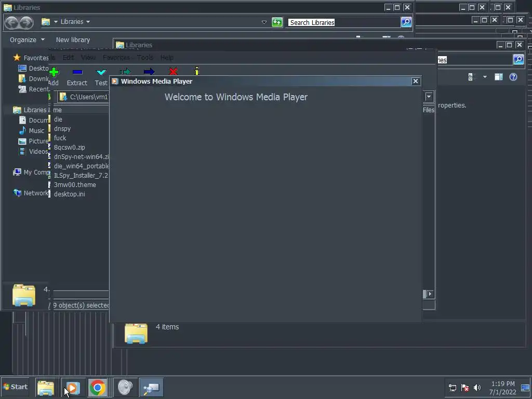Image resolution: width=532 pixels, height=399 pixels.
Task: Click the yellow Info icon in 7-Zip
Action: click(x=197, y=71)
